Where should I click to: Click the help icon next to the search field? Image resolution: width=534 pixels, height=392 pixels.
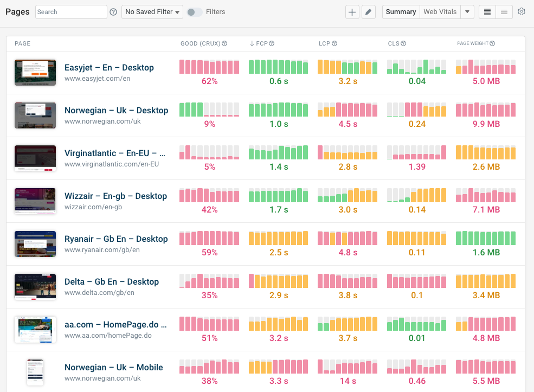tap(113, 11)
